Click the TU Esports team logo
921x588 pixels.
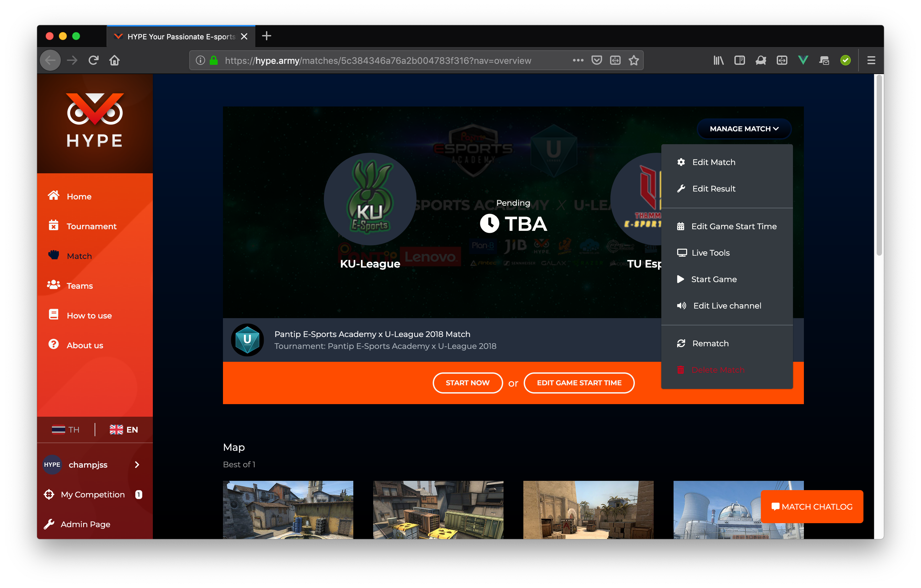pyautogui.click(x=636, y=199)
